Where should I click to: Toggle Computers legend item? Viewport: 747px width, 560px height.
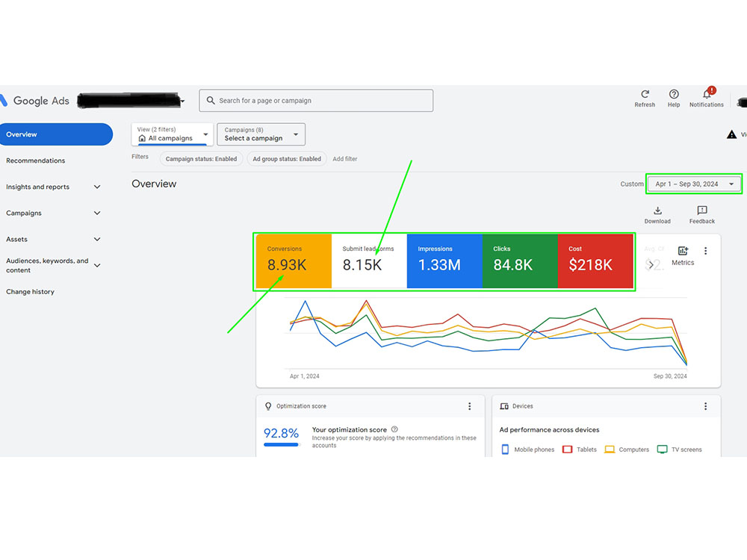(x=627, y=449)
